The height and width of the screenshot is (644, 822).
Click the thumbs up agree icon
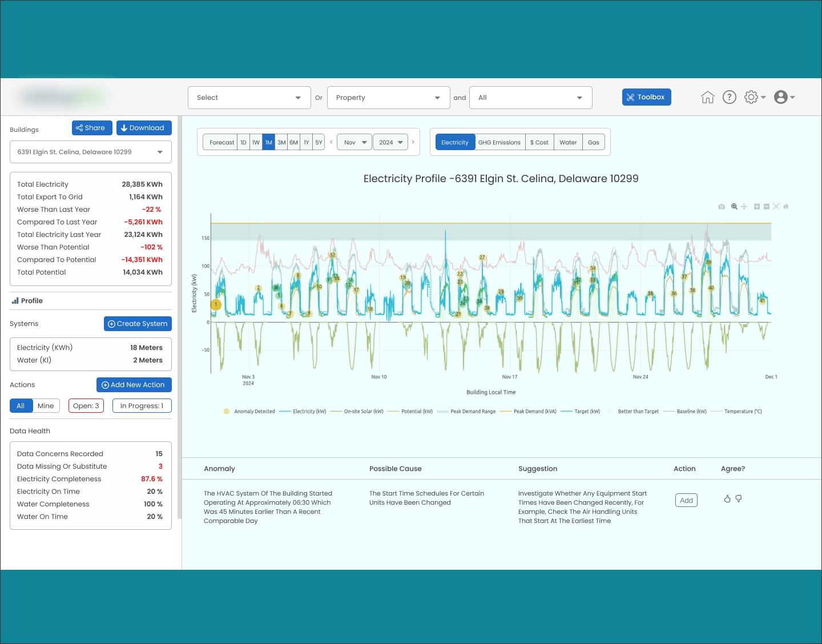point(727,498)
